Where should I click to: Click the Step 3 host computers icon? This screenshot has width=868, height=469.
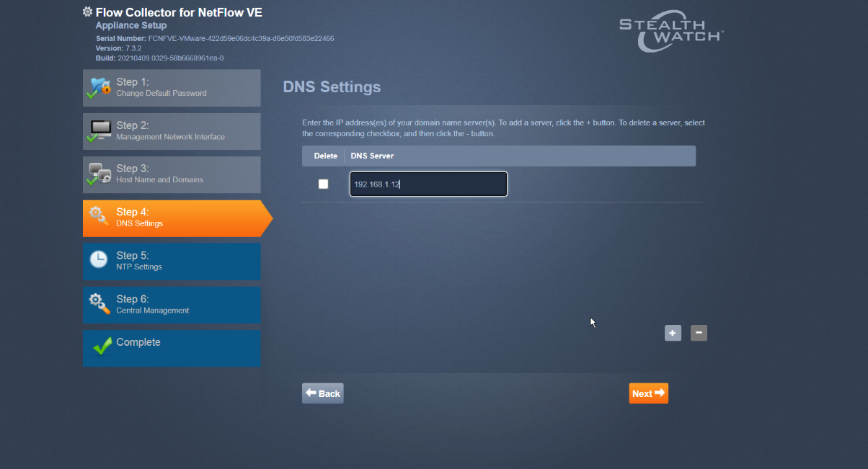pyautogui.click(x=99, y=174)
